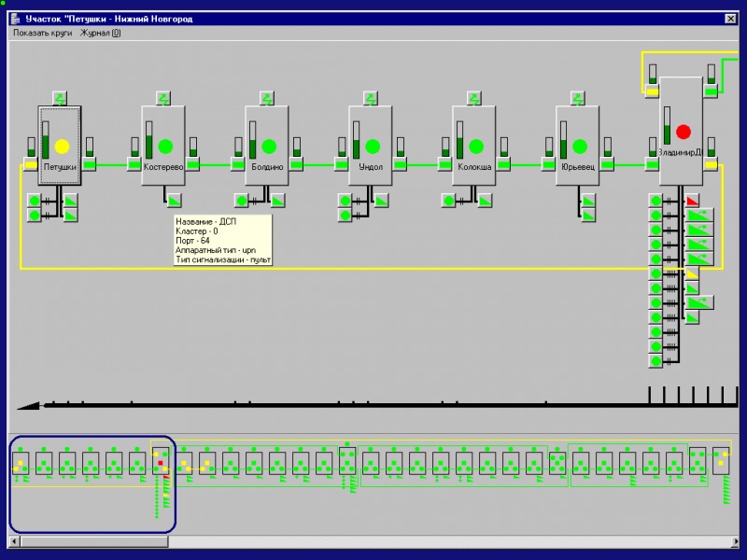Open the Показать круги menu
This screenshot has height=560, width=747.
[x=42, y=33]
